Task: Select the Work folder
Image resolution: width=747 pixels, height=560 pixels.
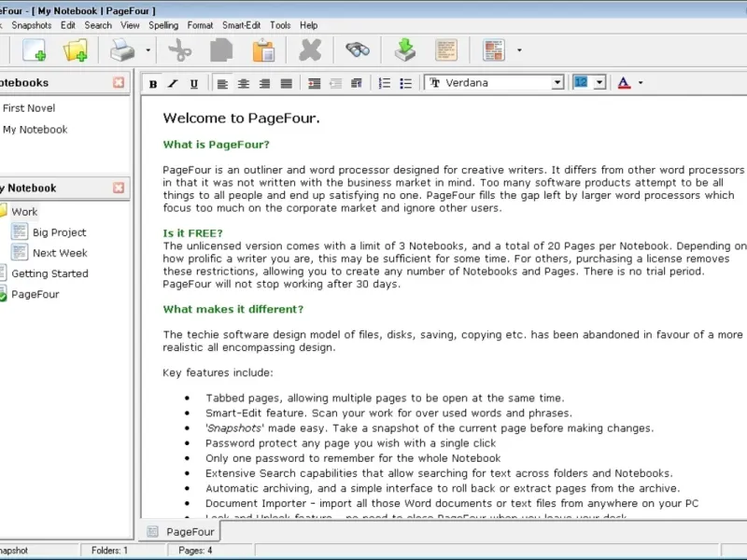Action: tap(24, 212)
